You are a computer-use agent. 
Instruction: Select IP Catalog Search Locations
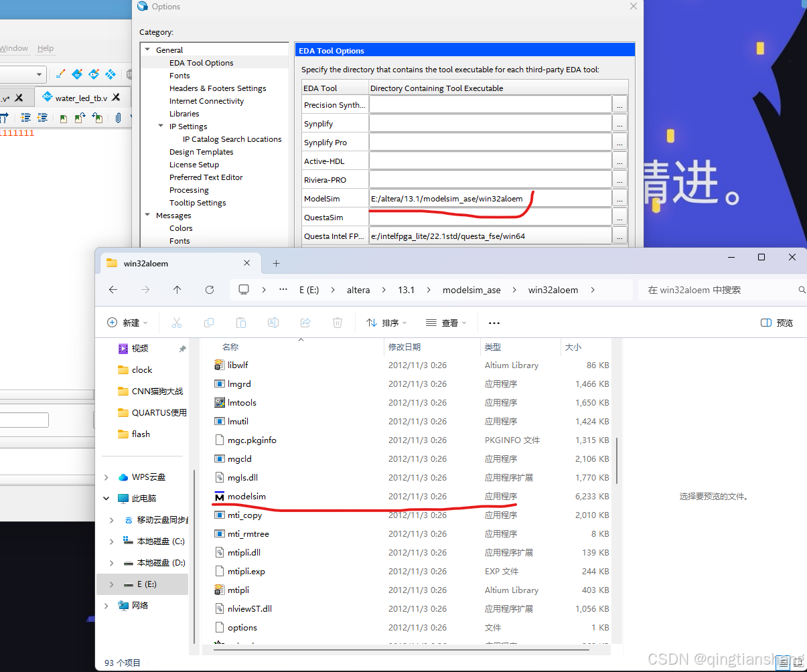tap(232, 139)
